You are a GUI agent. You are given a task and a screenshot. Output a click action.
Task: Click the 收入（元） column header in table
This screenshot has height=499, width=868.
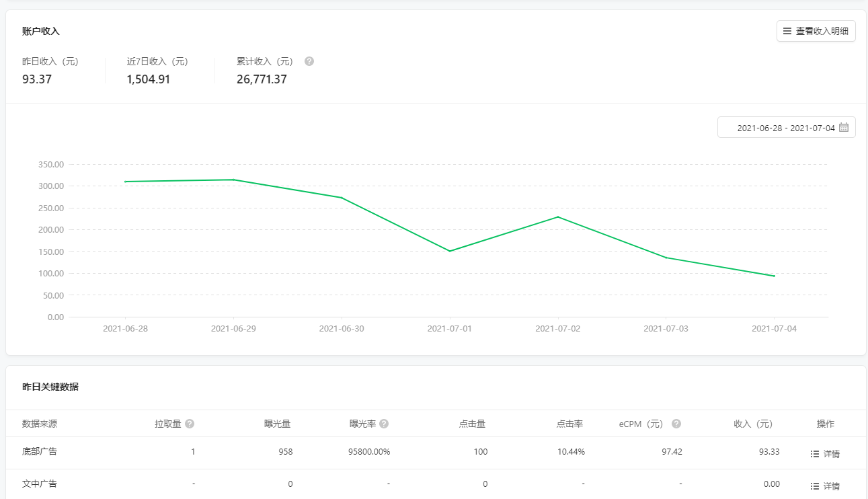coord(753,424)
